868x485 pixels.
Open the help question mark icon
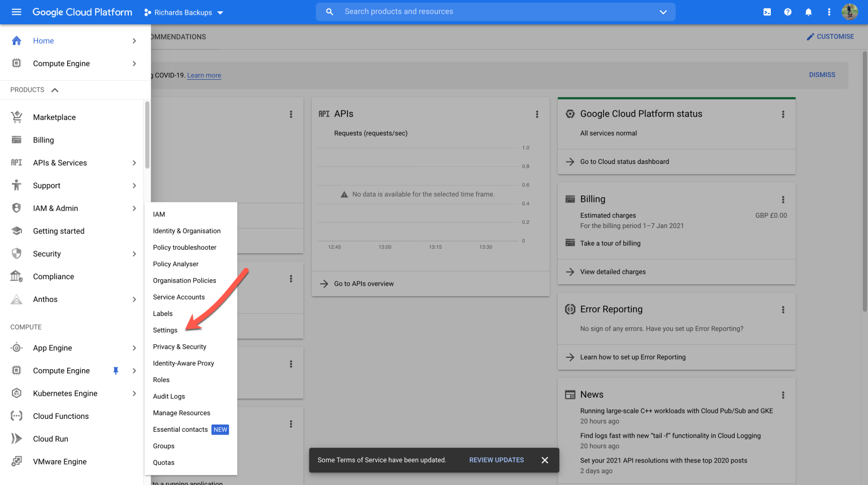click(x=788, y=12)
